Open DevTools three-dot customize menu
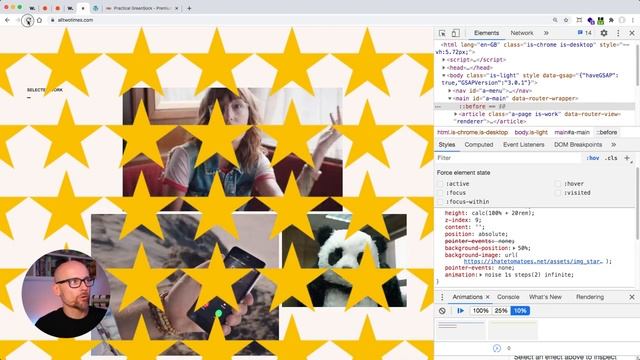 tap(618, 33)
